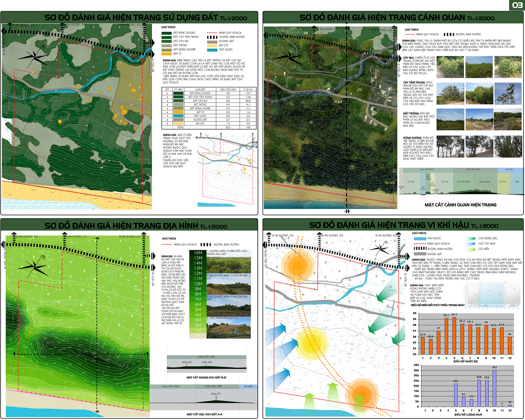Image resolution: width=525 pixels, height=420 pixels.
Task: Select the Đất Rừng Dương legend swatch
Action: click(x=167, y=33)
